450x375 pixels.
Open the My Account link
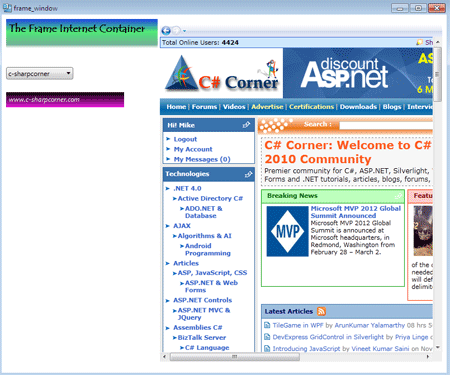point(193,149)
